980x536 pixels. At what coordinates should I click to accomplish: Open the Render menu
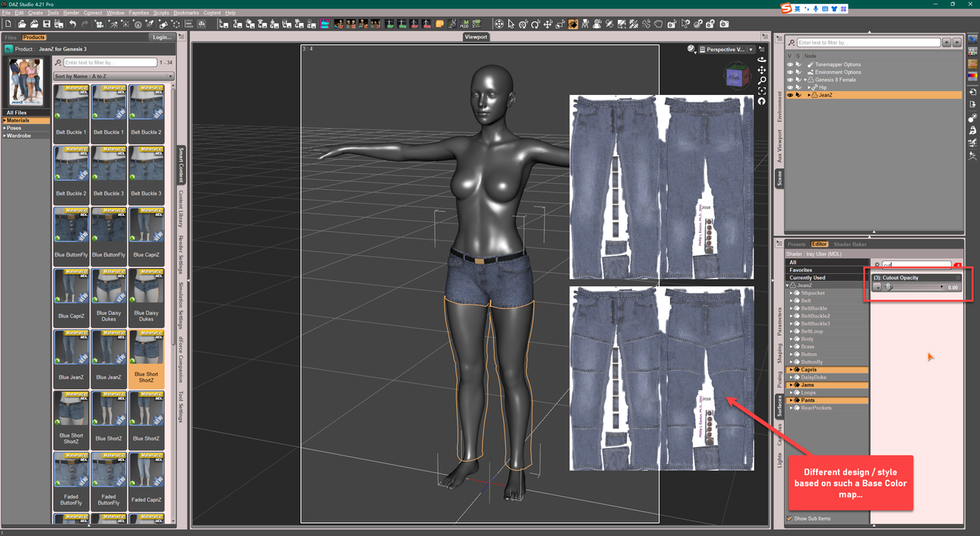click(71, 13)
